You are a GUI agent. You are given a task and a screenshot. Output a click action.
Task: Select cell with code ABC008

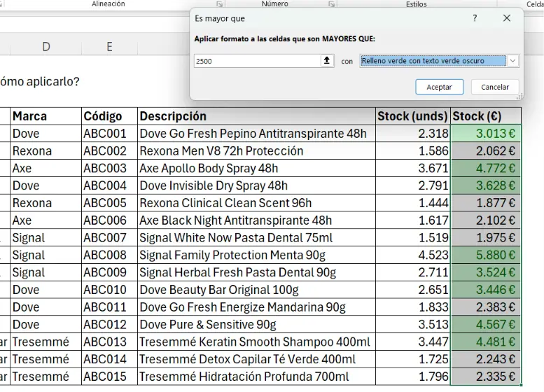coord(109,255)
